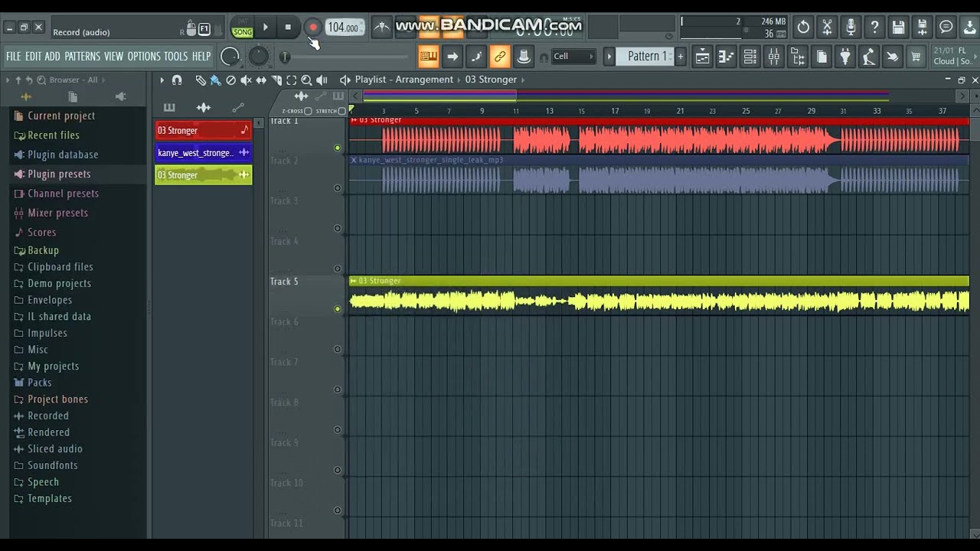Screen dimensions: 980x551
Task: Mute Track 5 using its green dot
Action: click(x=338, y=309)
